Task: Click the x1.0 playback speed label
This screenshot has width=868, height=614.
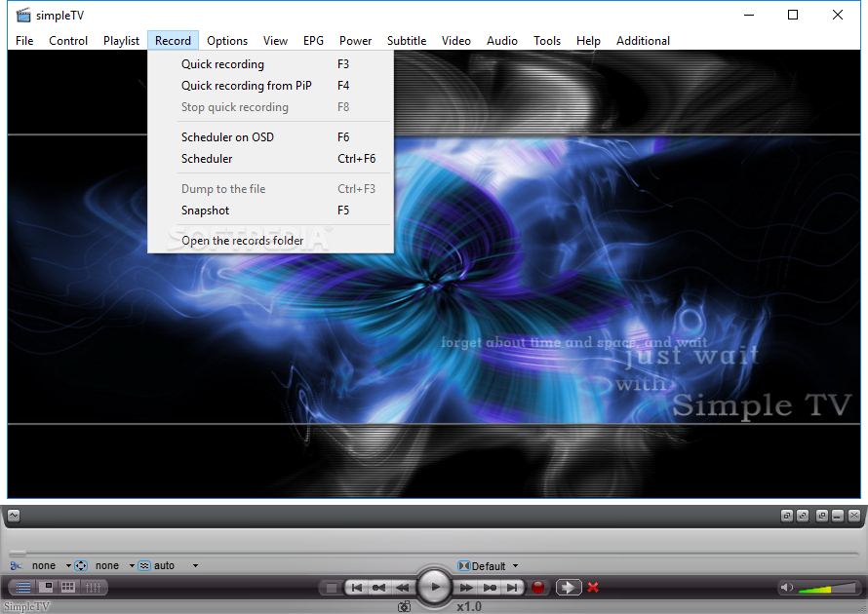Action: [x=469, y=607]
